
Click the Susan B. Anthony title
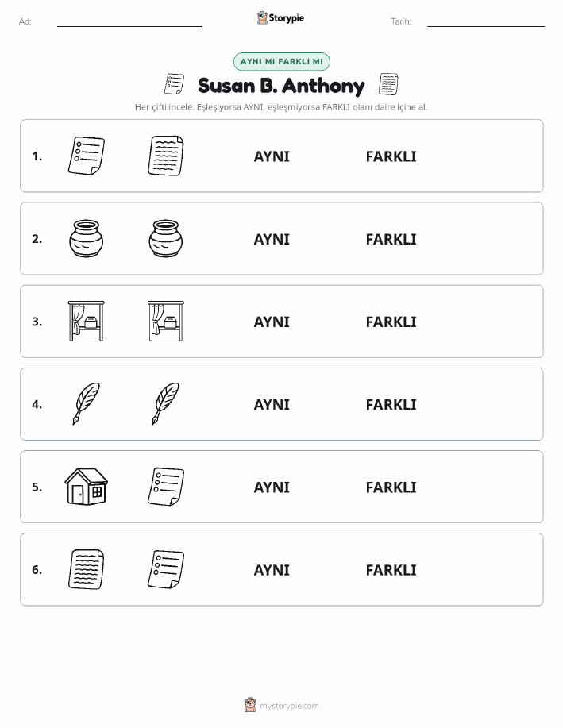click(x=281, y=86)
